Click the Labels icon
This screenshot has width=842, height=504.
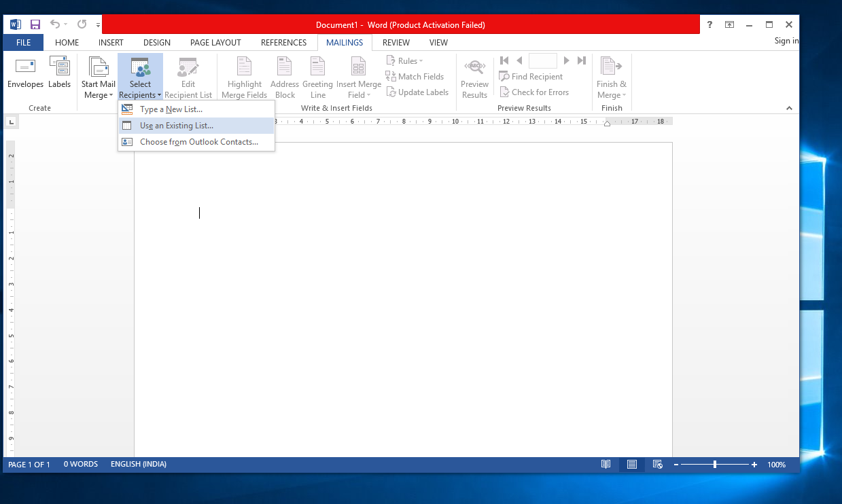[x=59, y=67]
